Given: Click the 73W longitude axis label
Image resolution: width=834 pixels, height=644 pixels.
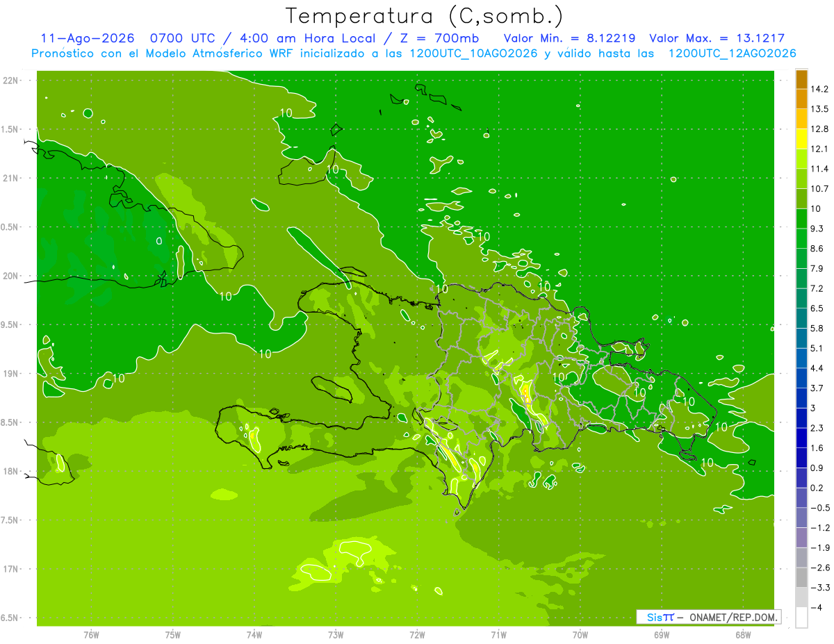Looking at the screenshot, I should pos(336,635).
